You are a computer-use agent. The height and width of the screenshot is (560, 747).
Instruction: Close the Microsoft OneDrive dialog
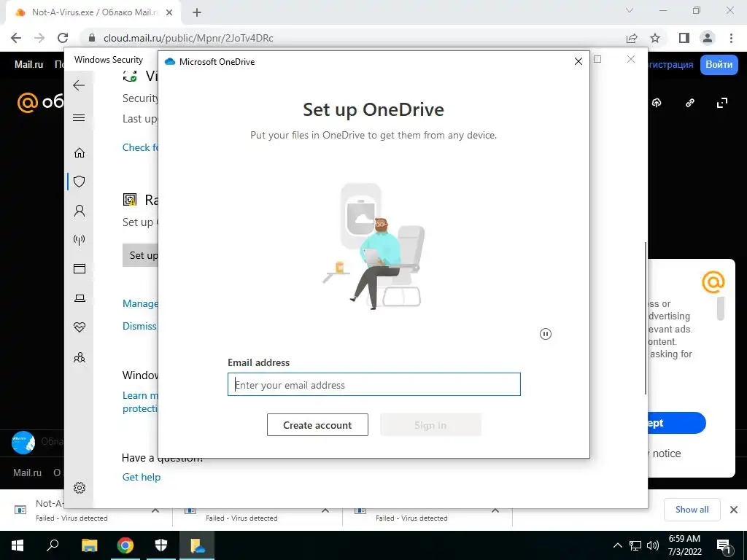(578, 61)
